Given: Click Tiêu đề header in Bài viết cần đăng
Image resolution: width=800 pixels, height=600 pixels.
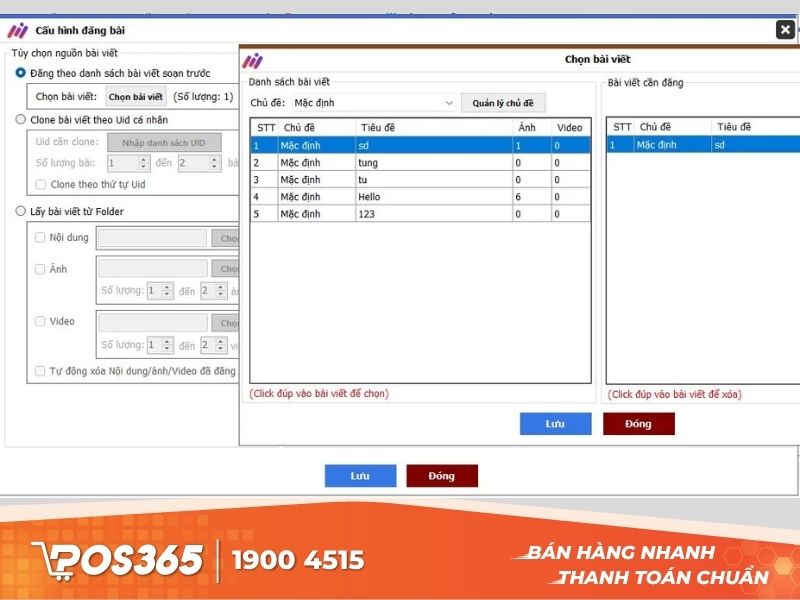Looking at the screenshot, I should (x=756, y=127).
